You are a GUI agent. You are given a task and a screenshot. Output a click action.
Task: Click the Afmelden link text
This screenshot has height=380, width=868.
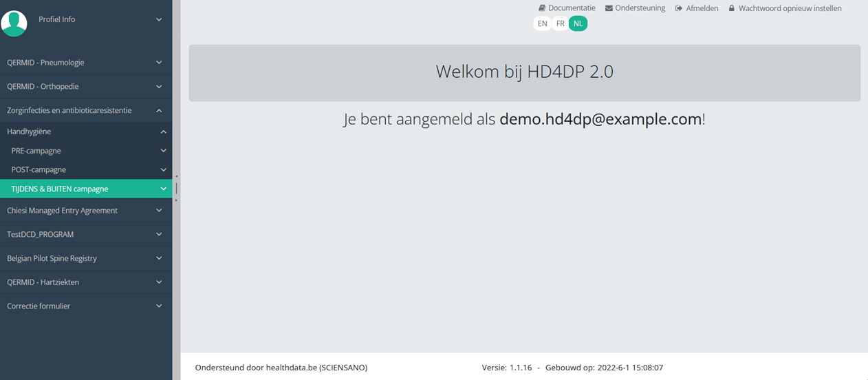coord(702,8)
